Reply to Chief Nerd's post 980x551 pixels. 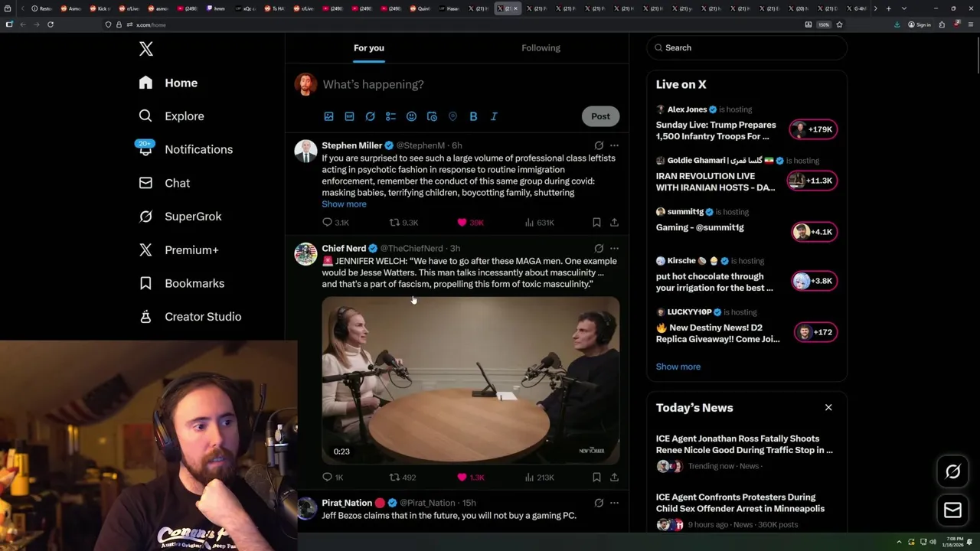coord(333,478)
